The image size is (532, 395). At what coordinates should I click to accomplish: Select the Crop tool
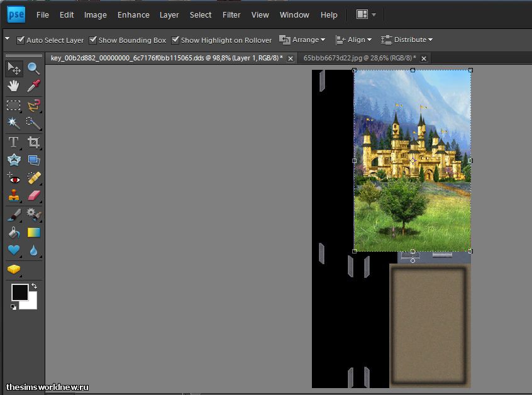(33, 142)
